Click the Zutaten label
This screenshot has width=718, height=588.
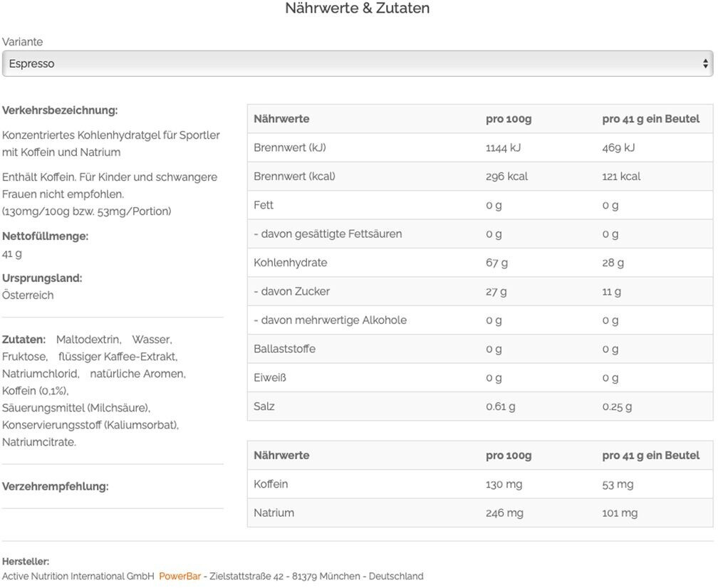click(24, 340)
